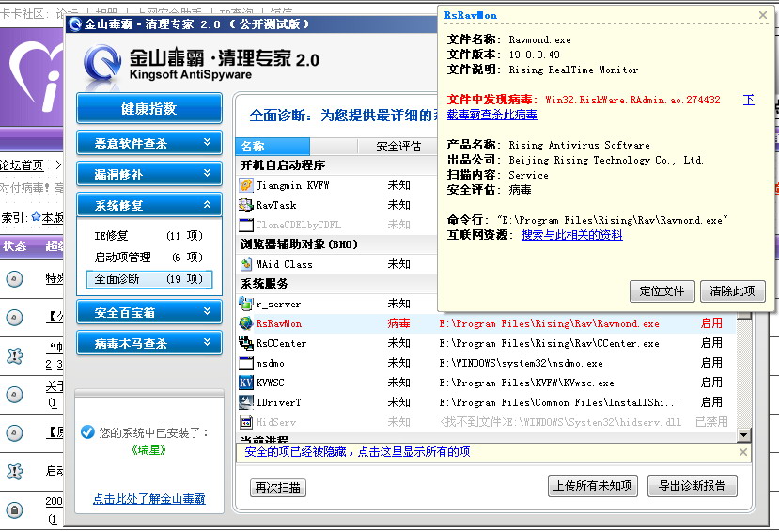Viewport: 779px width, 532px height.
Task: Open the 健康指数 panel
Action: click(x=149, y=108)
